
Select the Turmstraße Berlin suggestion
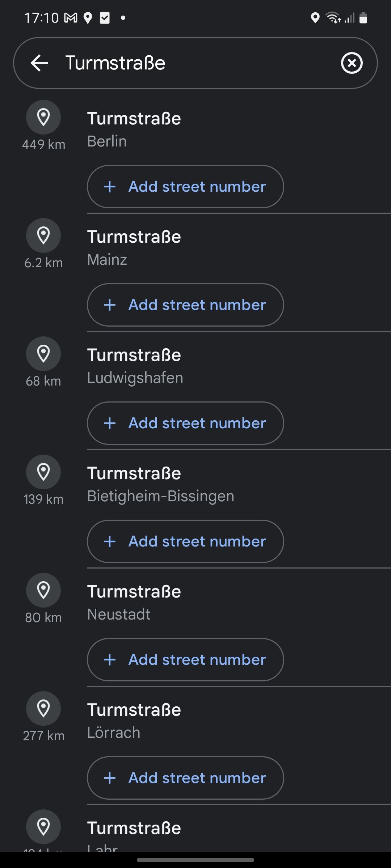(134, 129)
